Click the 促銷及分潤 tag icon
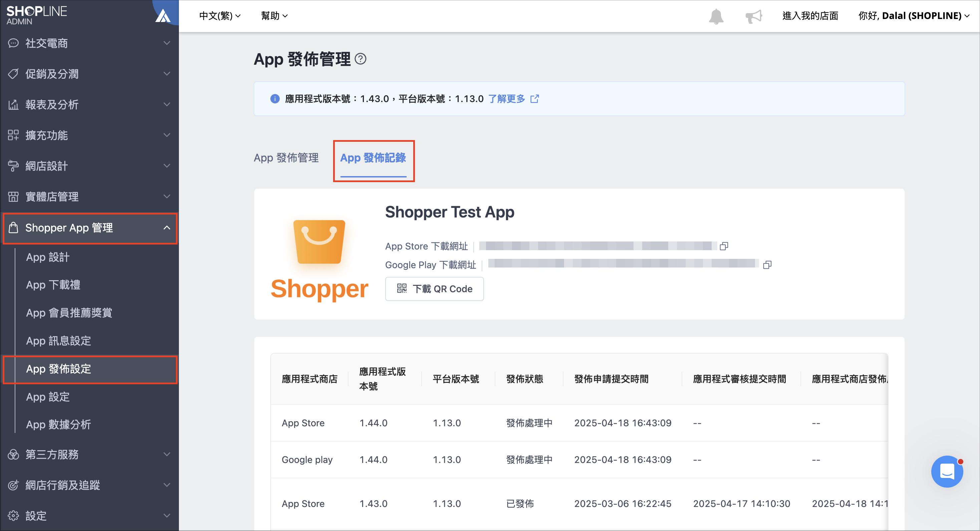Screen dimensions: 980x531 [13, 74]
